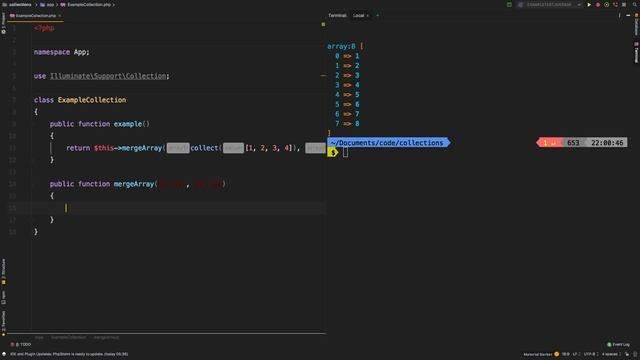Click the yellow inspection indicator at editor top right

(x=323, y=24)
